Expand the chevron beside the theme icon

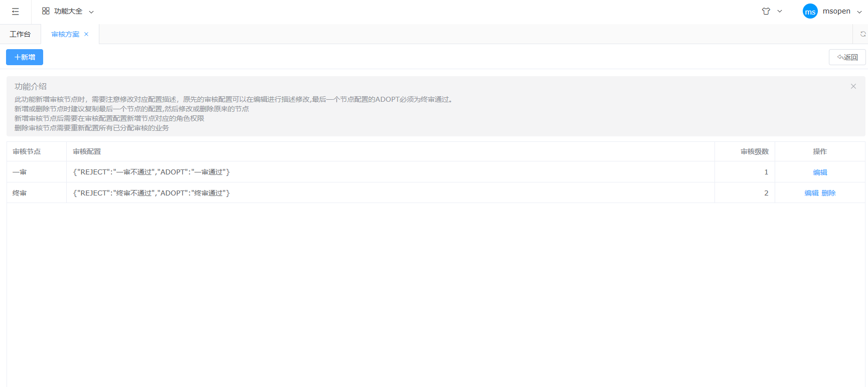coord(780,11)
